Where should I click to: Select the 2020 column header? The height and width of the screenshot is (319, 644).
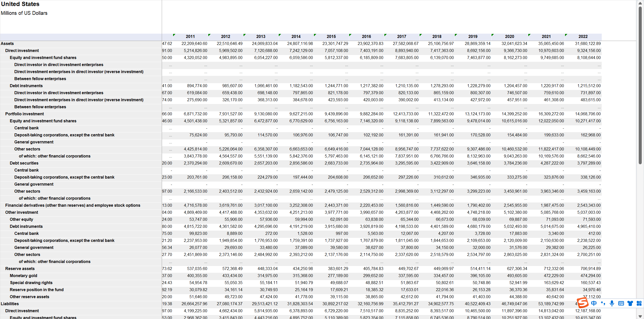point(509,37)
